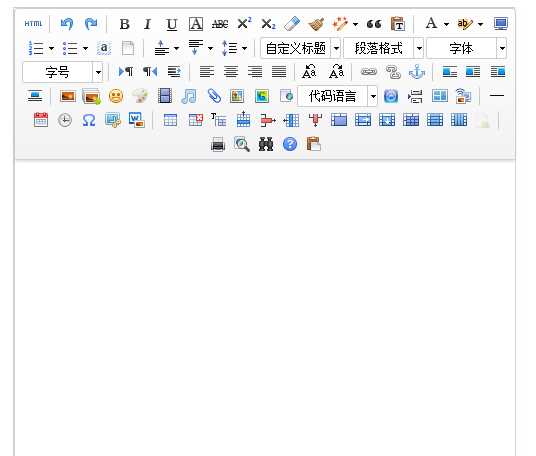Preview the document with magnifier icon
The width and height of the screenshot is (536, 456).
coord(242,144)
